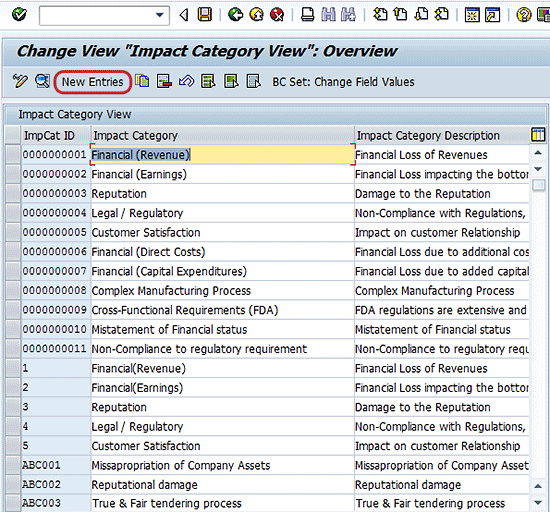This screenshot has height=512, width=550.
Task: Open help via yellow question mark icon
Action: tap(524, 15)
